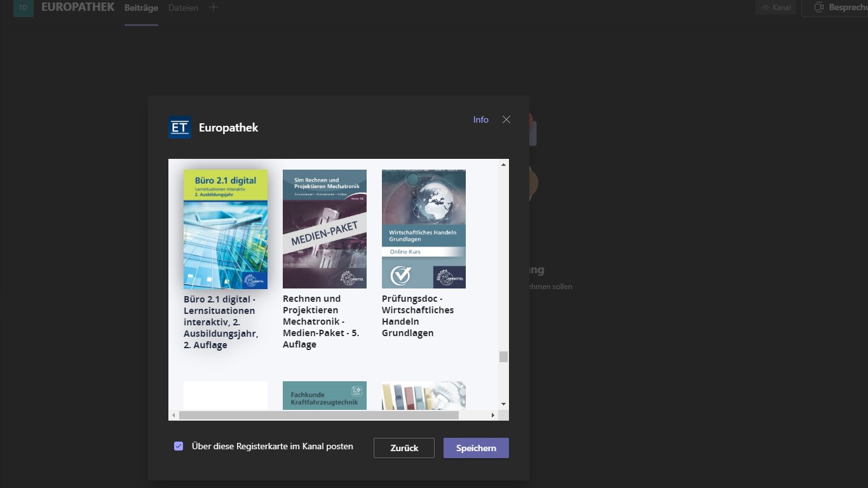Click the Europathek ET logo icon
The width and height of the screenshot is (868, 488).
[180, 127]
